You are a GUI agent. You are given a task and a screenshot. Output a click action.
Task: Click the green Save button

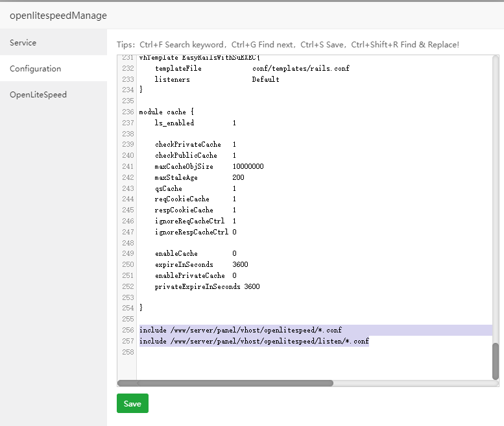pyautogui.click(x=132, y=403)
